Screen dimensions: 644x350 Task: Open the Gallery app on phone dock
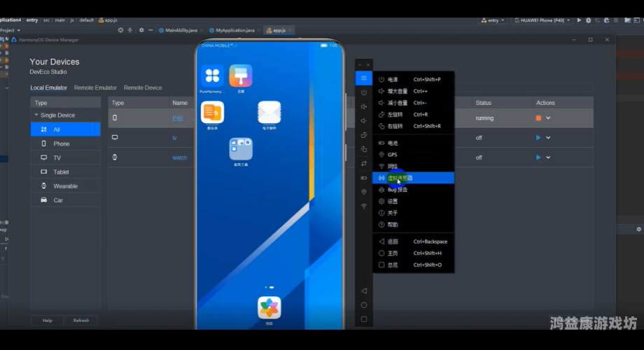pos(269,307)
